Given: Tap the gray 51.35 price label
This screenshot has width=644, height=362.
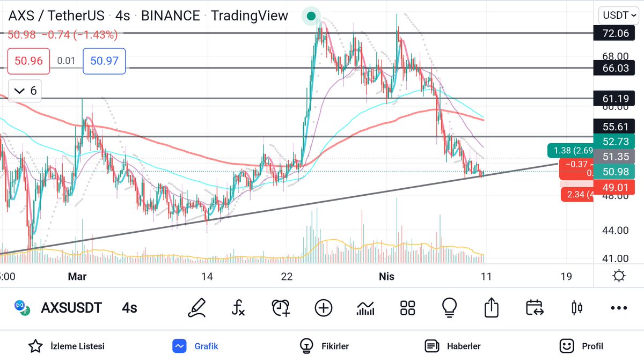Looking at the screenshot, I should coord(615,157).
